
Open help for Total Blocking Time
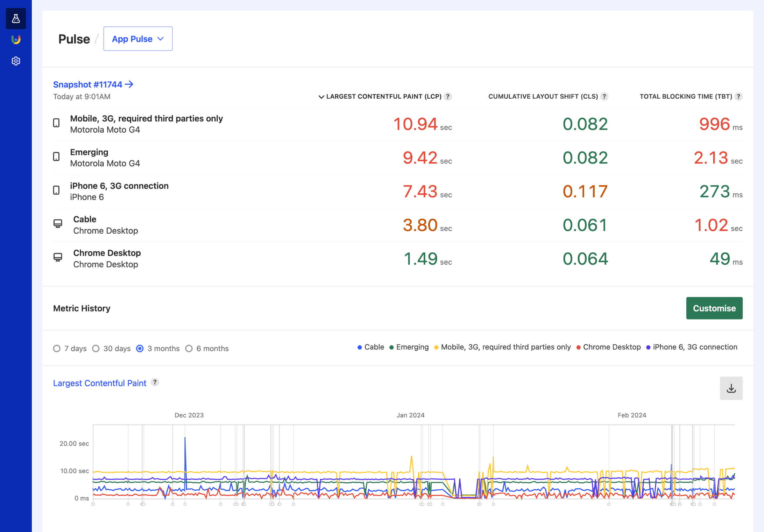tap(739, 96)
